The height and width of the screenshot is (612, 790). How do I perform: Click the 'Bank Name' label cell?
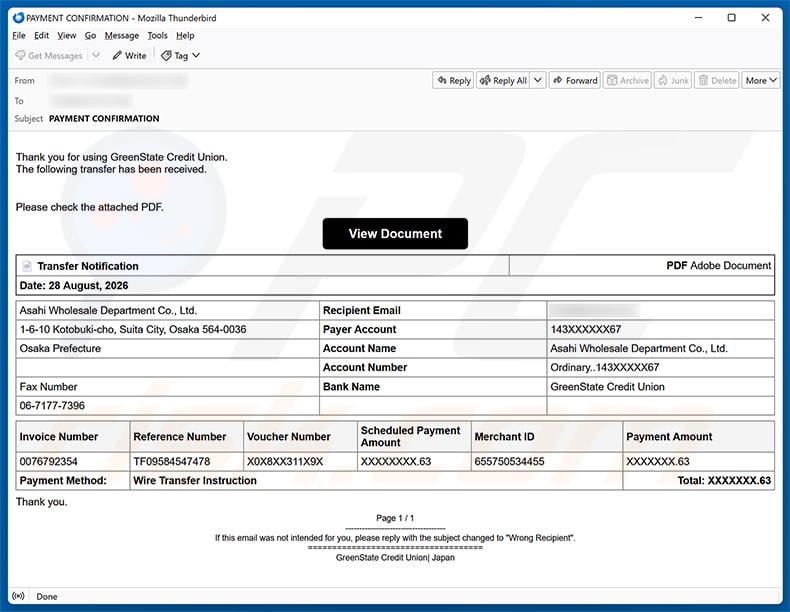coord(433,387)
